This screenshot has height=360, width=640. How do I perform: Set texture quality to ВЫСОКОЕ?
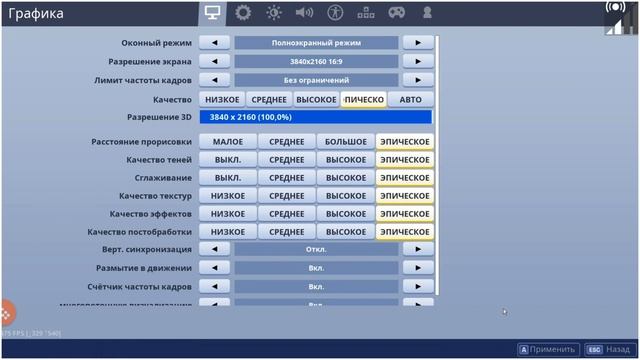click(x=346, y=196)
